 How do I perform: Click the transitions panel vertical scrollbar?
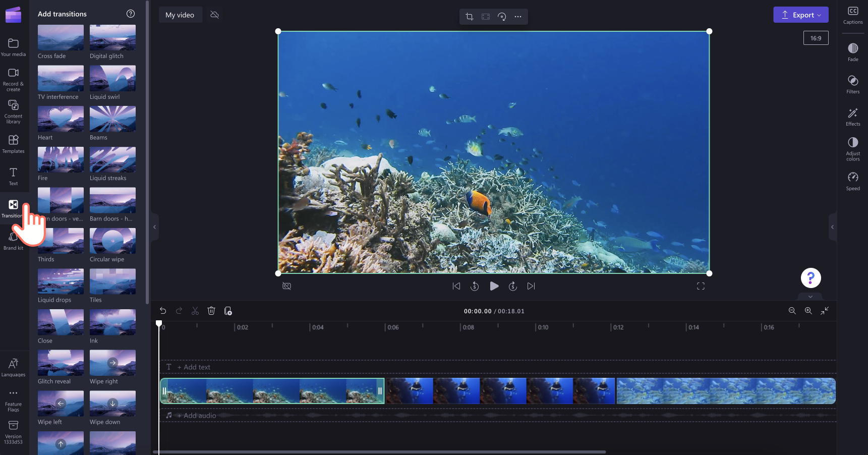[x=147, y=151]
